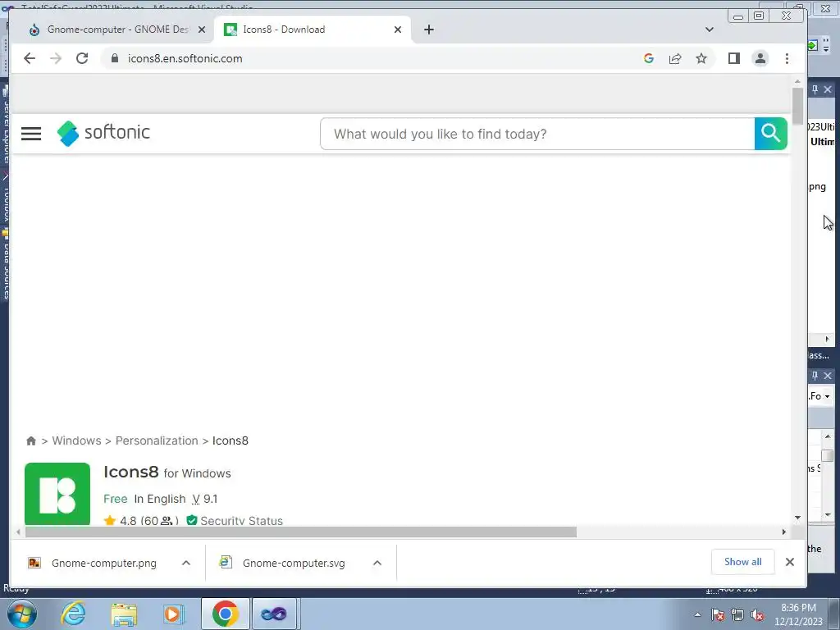Open the Windows breadcrumb link
Image resolution: width=840 pixels, height=630 pixels.
[x=76, y=441]
